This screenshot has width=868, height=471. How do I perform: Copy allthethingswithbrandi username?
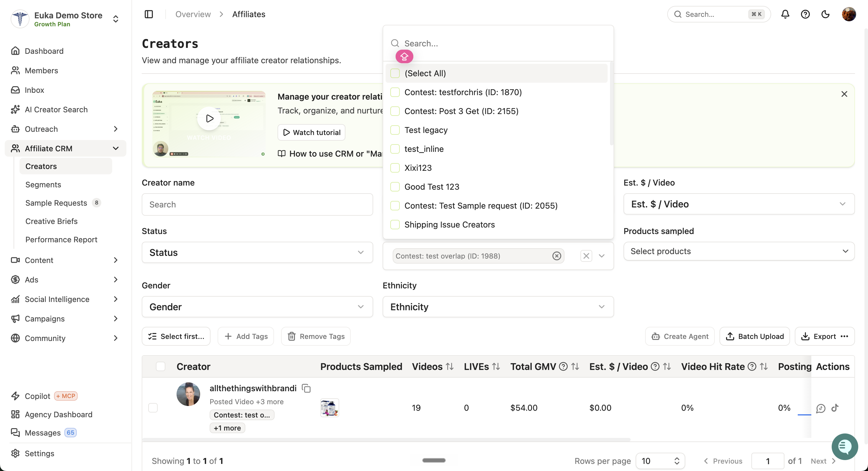[306, 388]
